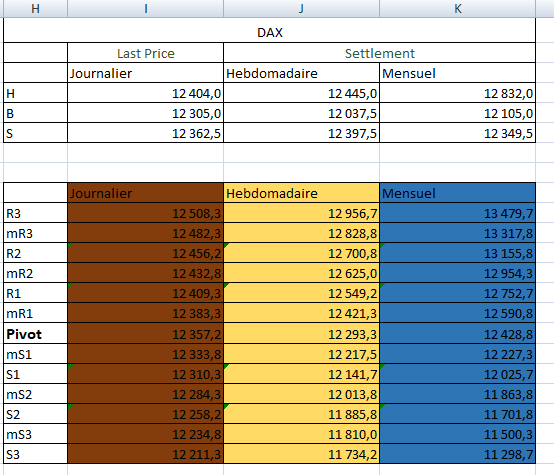Viewport: 554px width, 475px height.
Task: Select the mR2 row label
Action: [35, 273]
